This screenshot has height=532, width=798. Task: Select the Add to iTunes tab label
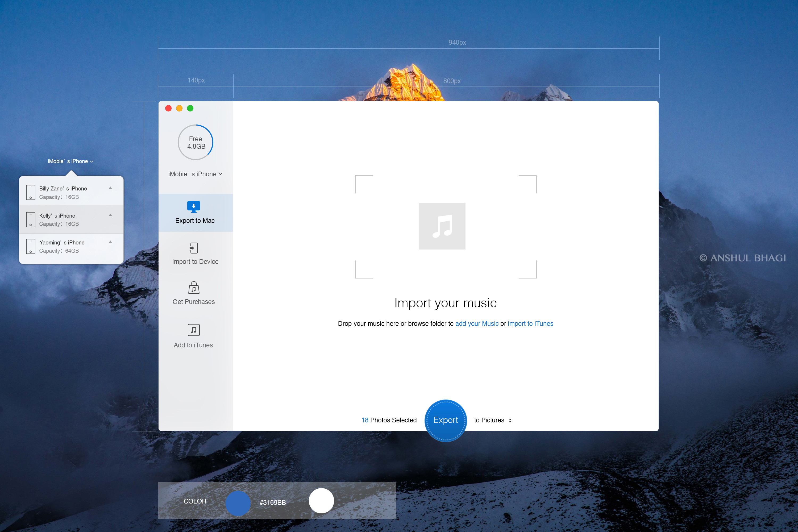[x=193, y=345]
